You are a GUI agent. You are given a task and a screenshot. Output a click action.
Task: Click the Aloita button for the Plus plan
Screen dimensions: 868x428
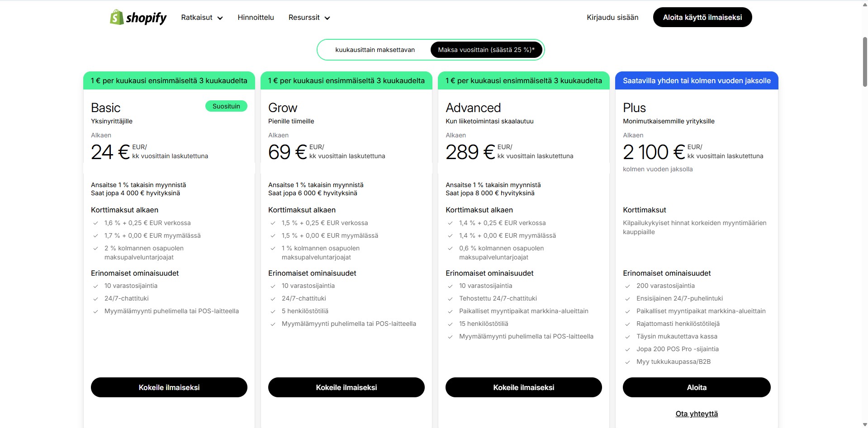(x=696, y=387)
